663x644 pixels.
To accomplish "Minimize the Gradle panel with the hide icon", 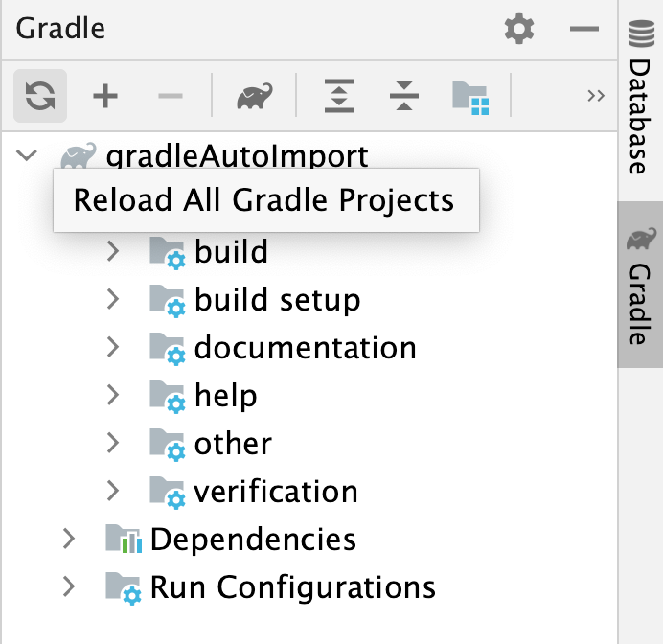I will [x=583, y=30].
